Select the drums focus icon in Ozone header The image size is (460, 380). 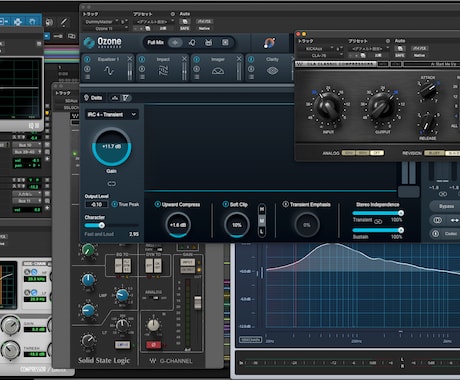tap(209, 43)
